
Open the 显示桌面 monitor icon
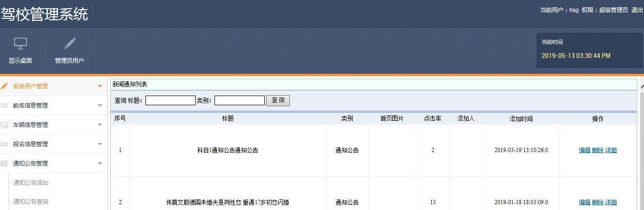point(20,44)
